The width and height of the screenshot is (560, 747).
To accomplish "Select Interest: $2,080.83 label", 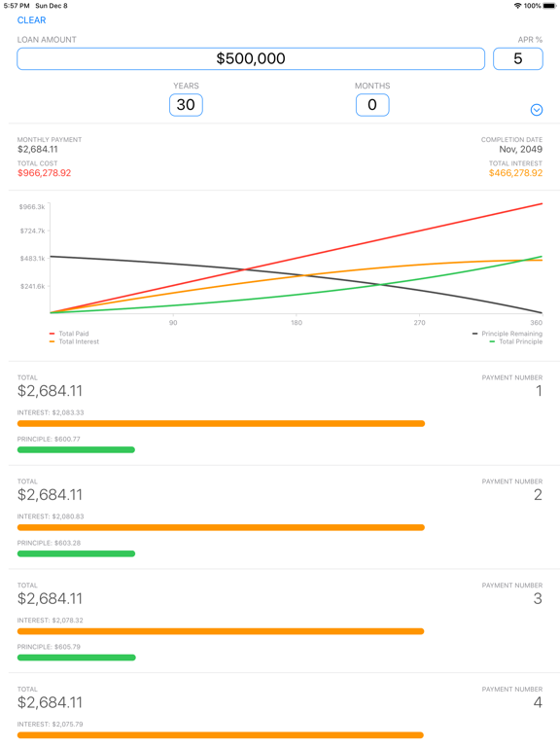I will pos(51,516).
